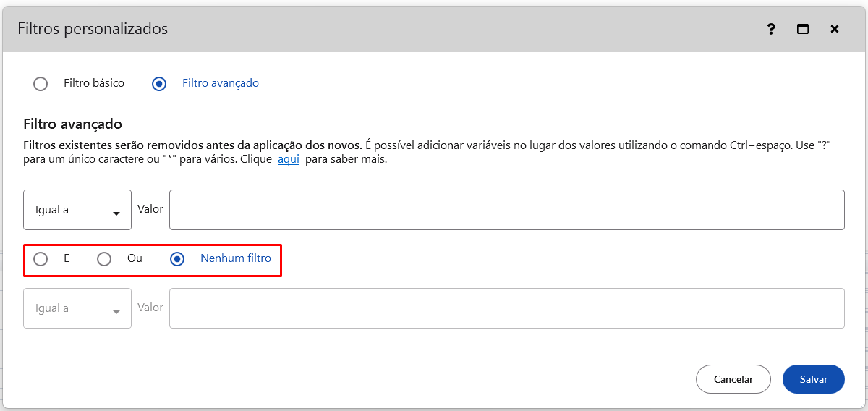Screen dimensions: 868x411
Task: Follow the aqui link to learn more
Action: (x=288, y=159)
